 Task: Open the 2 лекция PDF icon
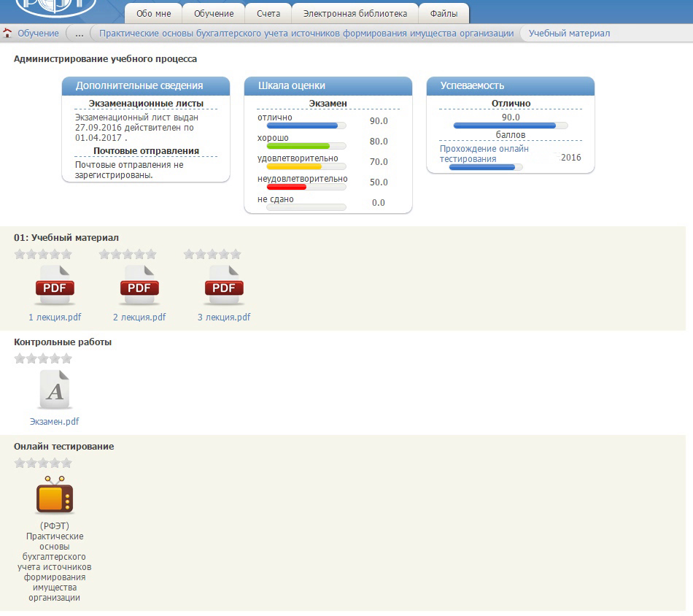[139, 285]
